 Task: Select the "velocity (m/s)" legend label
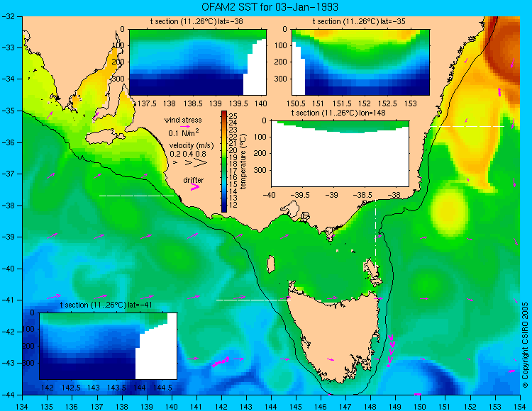[x=192, y=146]
